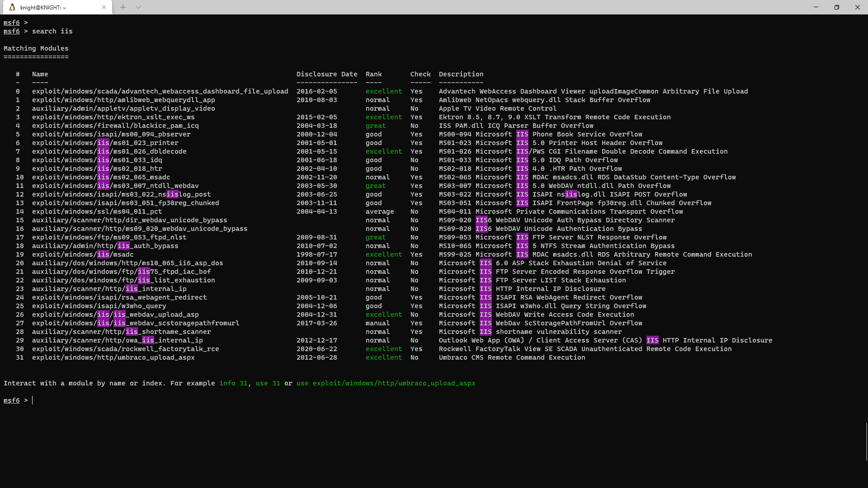Click the iis_webdav_upload_asp exploit link
The height and width of the screenshot is (488, 868).
[116, 314]
